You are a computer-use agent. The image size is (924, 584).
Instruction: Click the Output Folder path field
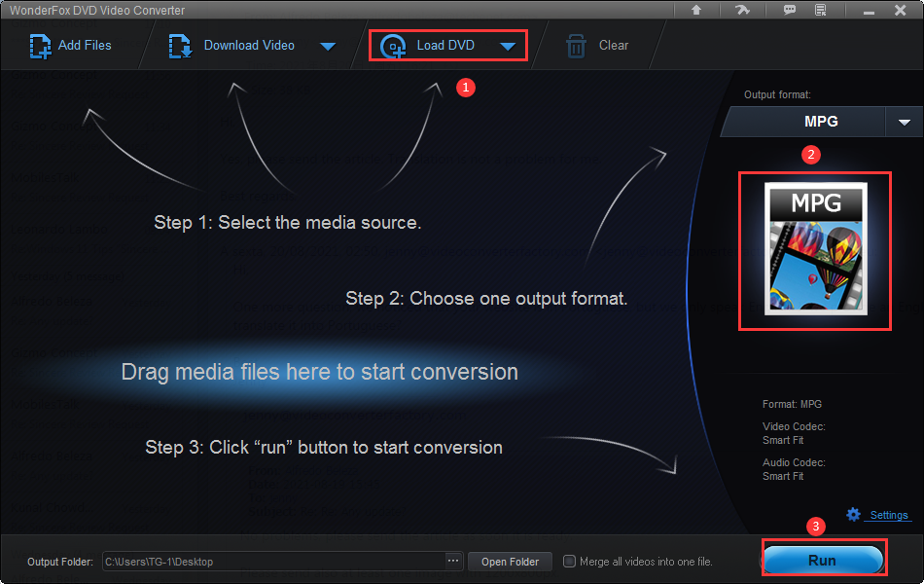(274, 561)
